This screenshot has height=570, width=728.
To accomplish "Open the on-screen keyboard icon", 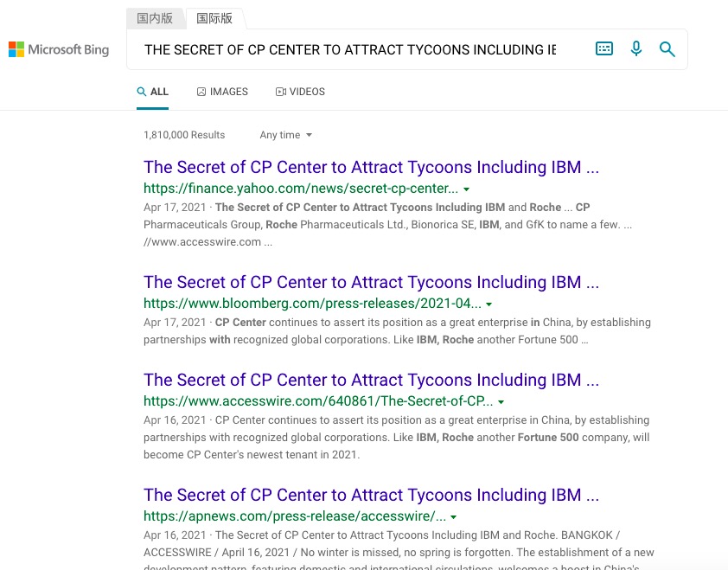I will 604,48.
